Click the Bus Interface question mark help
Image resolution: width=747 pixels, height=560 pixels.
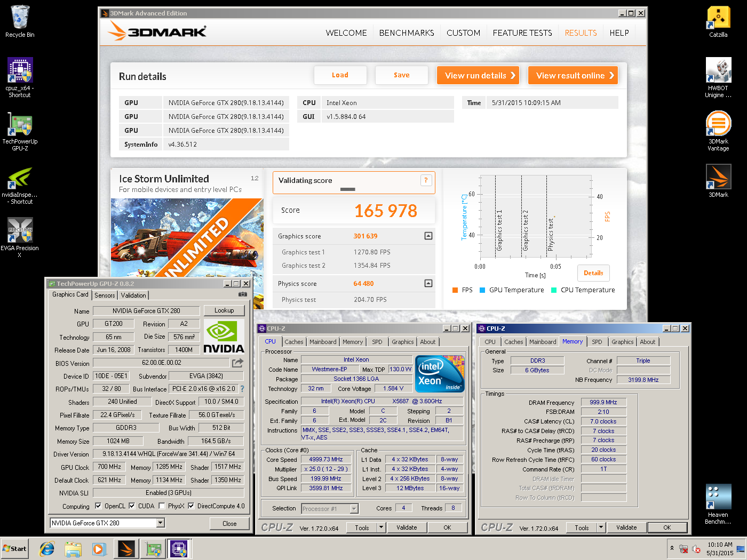pyautogui.click(x=242, y=389)
